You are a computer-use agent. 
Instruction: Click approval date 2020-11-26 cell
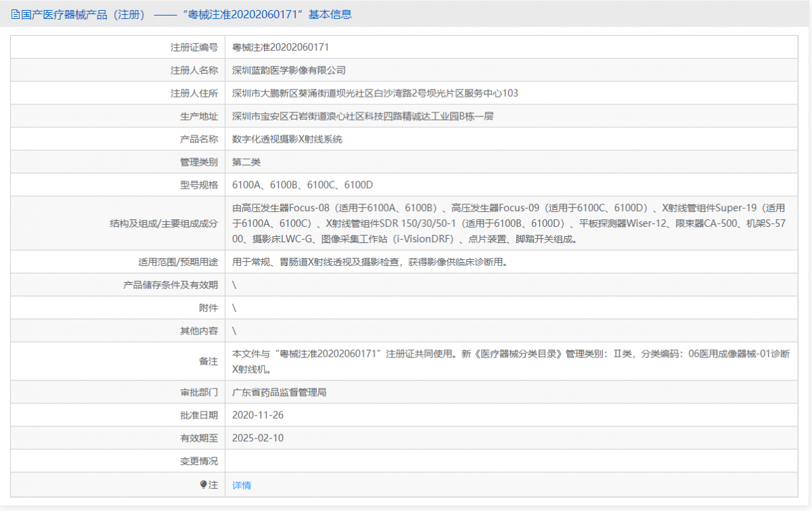pos(257,414)
